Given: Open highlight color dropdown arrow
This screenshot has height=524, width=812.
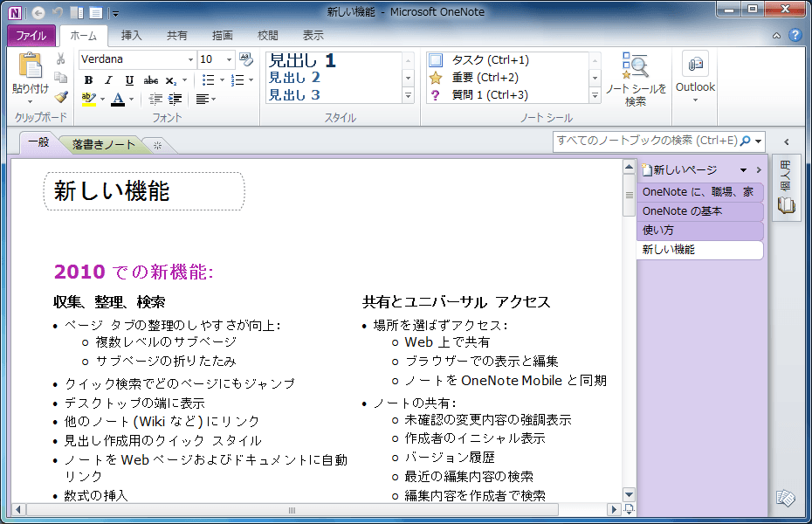Looking at the screenshot, I should point(102,99).
